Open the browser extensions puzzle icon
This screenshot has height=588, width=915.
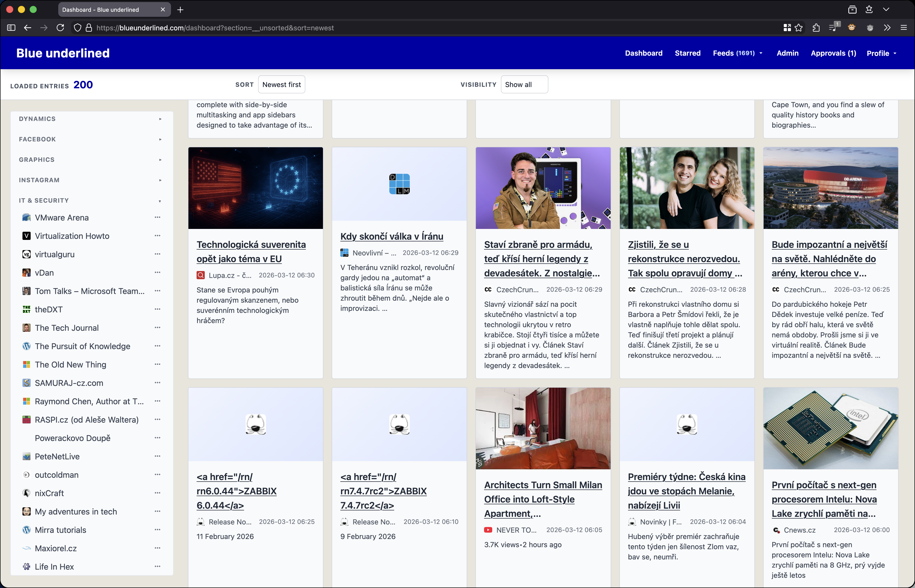point(816,28)
